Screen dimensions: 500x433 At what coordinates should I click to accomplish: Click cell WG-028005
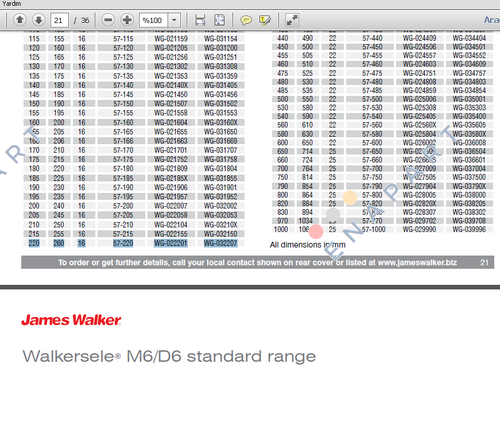(x=419, y=195)
